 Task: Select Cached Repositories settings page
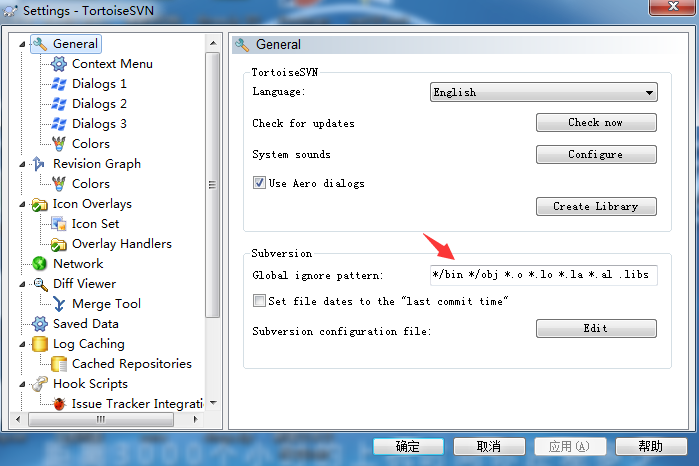pyautogui.click(x=132, y=364)
